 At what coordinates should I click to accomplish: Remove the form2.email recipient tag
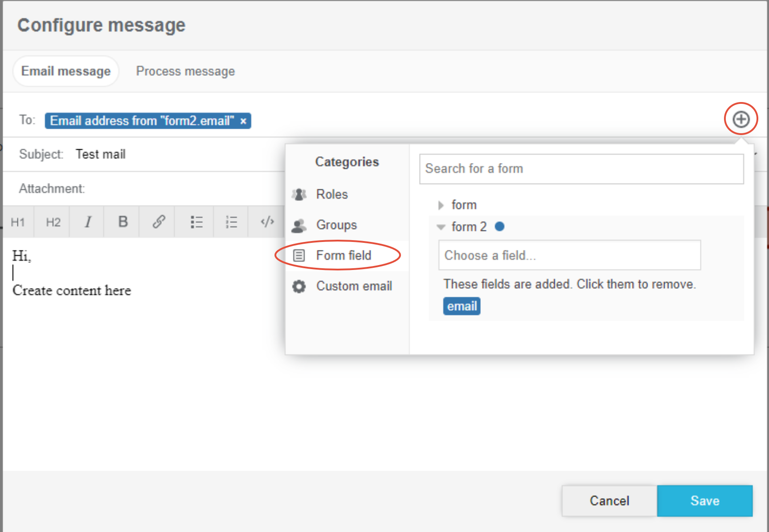pos(243,121)
